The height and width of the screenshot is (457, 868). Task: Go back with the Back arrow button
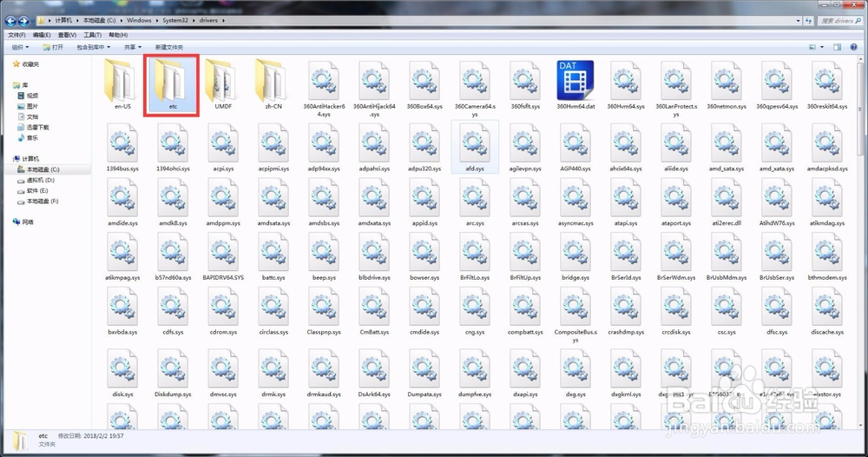click(10, 21)
